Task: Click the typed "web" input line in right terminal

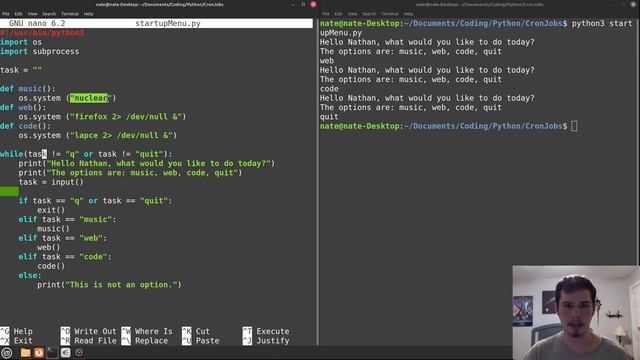Action: (327, 61)
